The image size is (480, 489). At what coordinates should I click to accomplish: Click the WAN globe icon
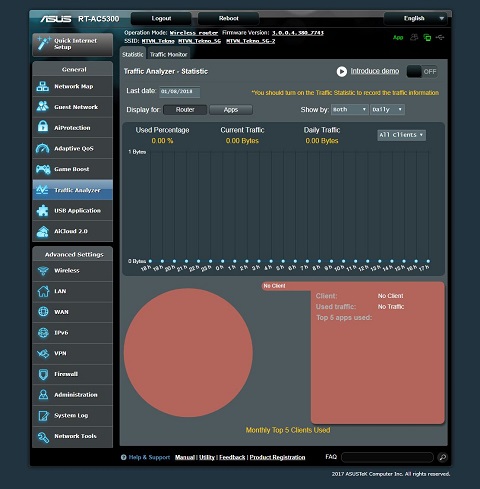(x=43, y=312)
